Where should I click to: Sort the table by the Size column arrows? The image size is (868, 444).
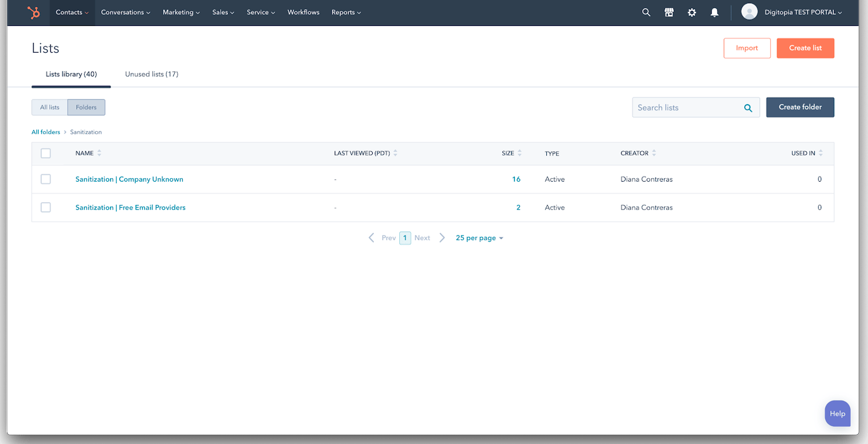[520, 153]
